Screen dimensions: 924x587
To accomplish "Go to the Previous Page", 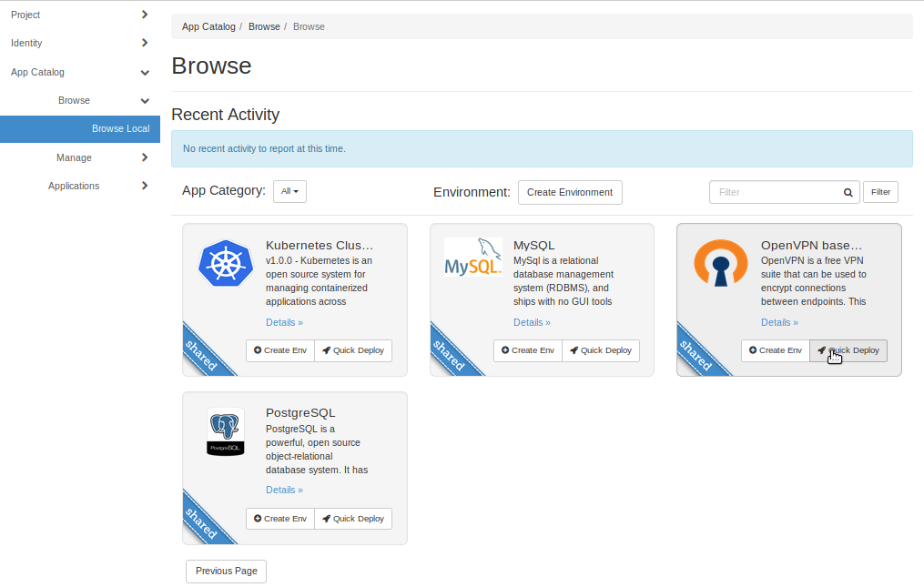I will (x=227, y=572).
